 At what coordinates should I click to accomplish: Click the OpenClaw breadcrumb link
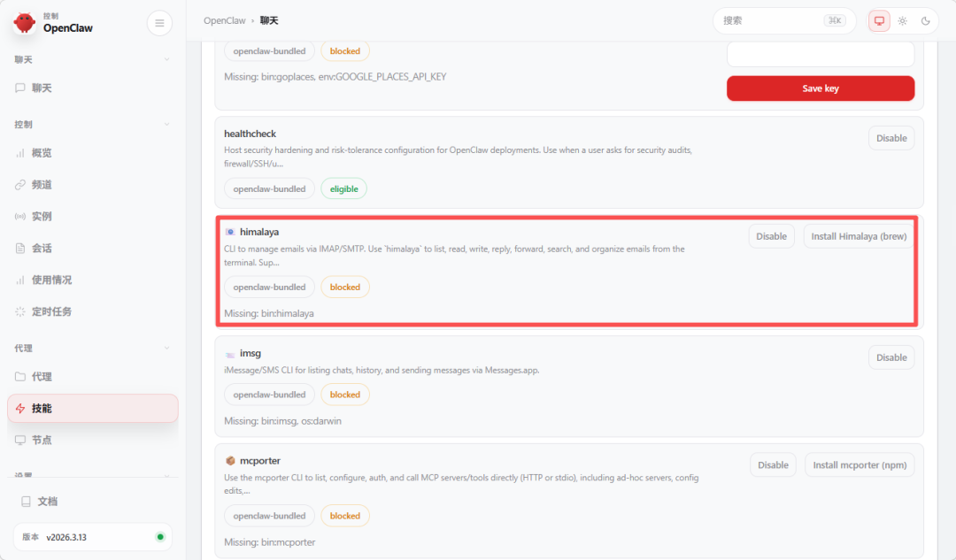(x=224, y=20)
